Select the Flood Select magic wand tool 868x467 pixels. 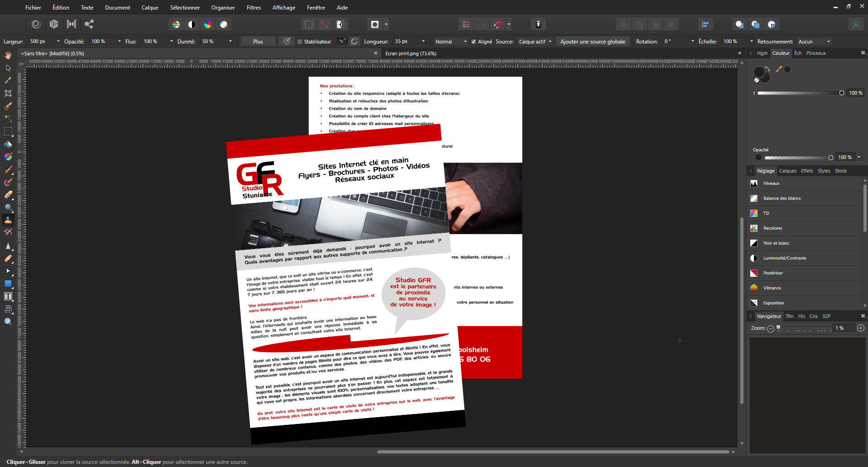coord(8,118)
